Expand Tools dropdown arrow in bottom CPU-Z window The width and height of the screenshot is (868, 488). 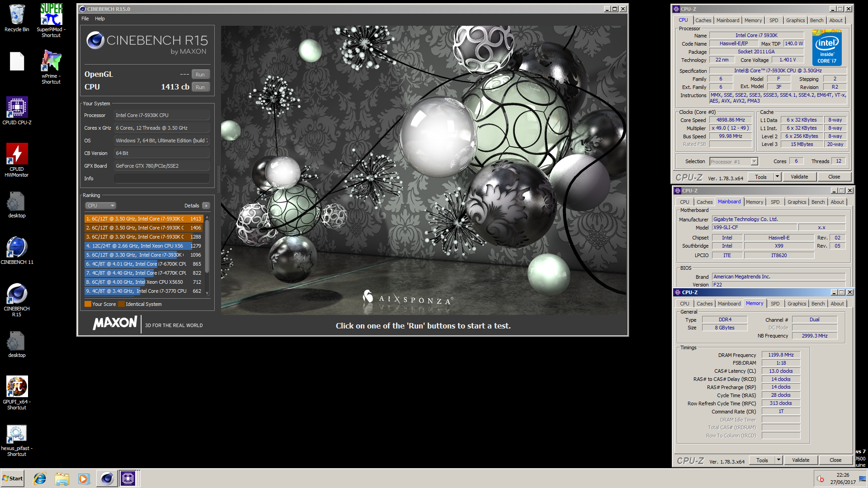click(x=778, y=460)
